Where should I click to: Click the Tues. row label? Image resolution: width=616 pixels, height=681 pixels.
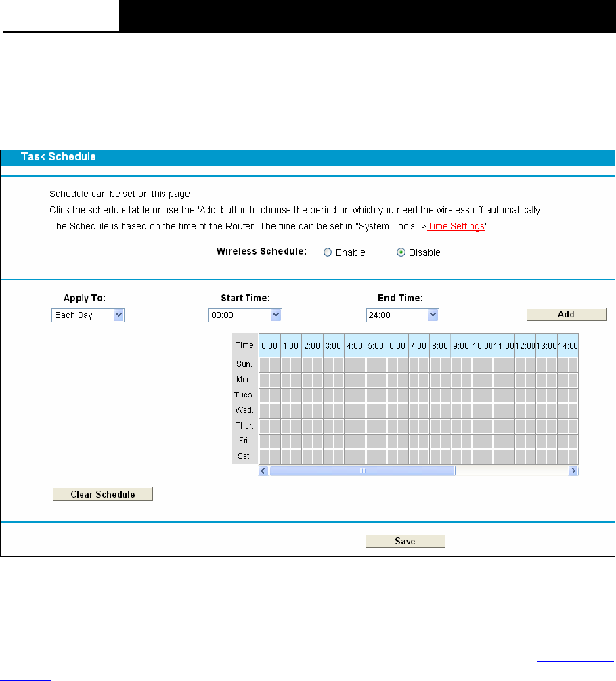[244, 395]
